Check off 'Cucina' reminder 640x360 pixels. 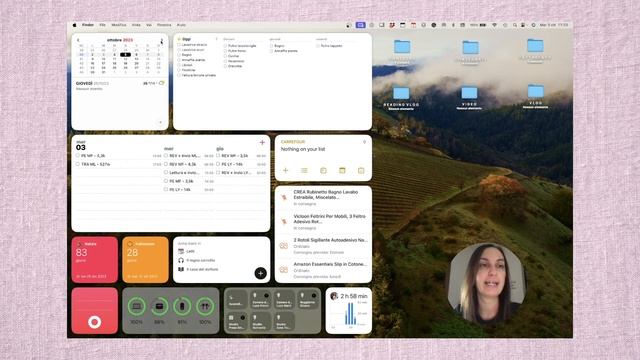(225, 56)
